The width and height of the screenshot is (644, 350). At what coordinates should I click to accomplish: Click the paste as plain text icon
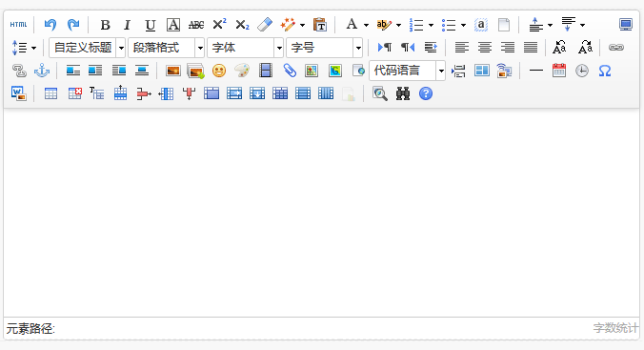click(320, 25)
